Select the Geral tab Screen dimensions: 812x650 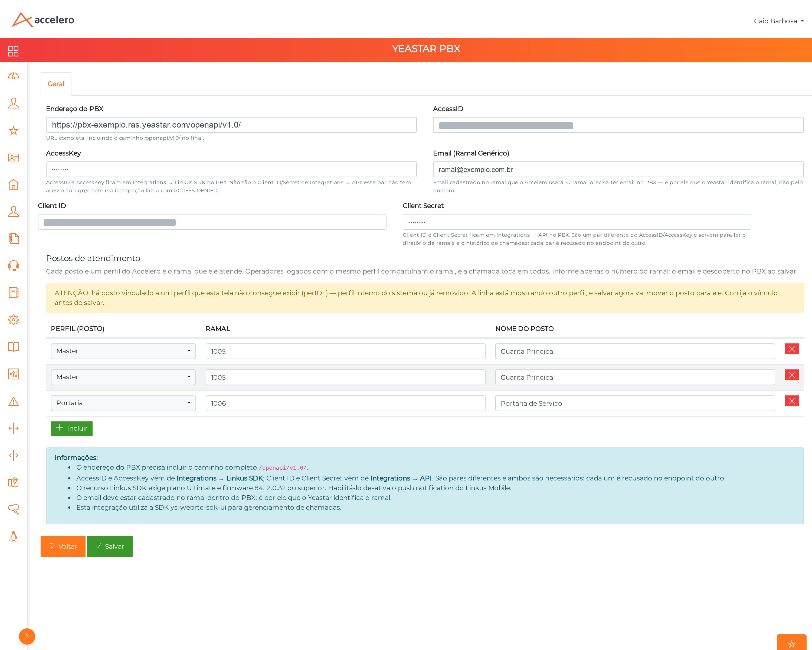56,84
